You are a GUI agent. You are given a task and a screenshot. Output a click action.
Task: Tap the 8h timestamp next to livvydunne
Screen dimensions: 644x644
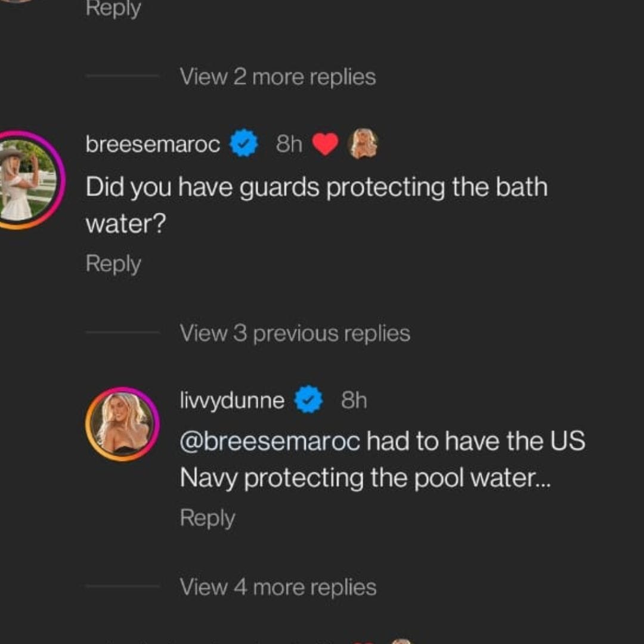(354, 400)
